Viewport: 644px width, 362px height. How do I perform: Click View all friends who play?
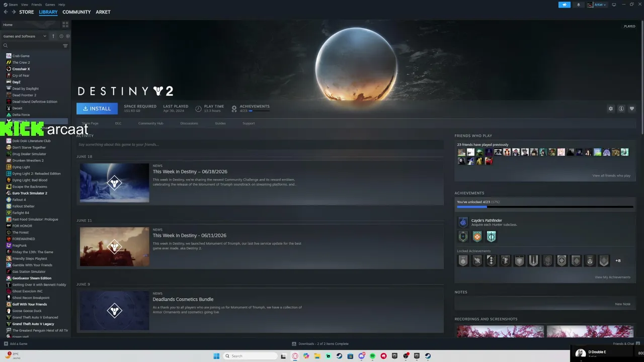click(x=611, y=175)
